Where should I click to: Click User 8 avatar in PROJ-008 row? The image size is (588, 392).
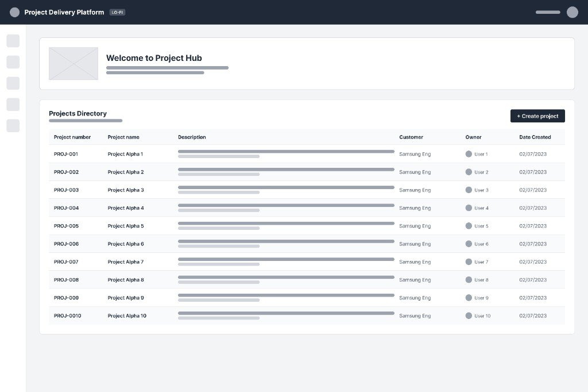[x=469, y=280]
